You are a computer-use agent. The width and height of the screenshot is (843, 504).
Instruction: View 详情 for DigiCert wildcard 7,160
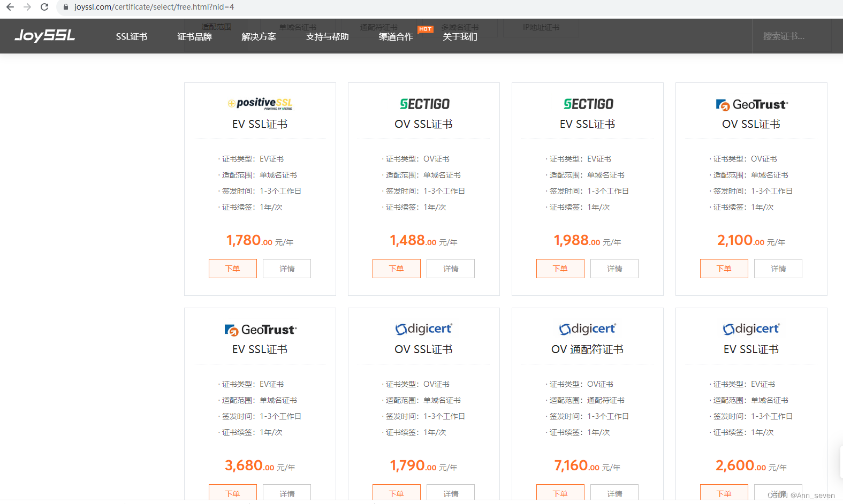[614, 493]
